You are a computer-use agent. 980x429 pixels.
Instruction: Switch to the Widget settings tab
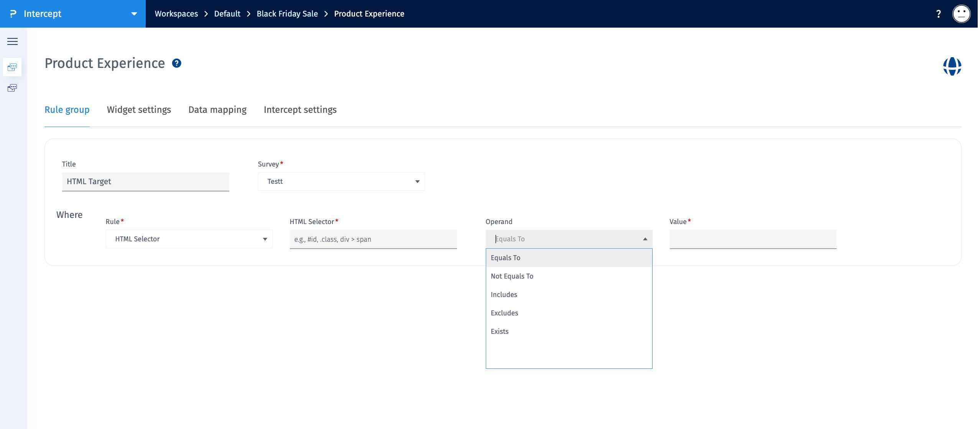tap(139, 110)
